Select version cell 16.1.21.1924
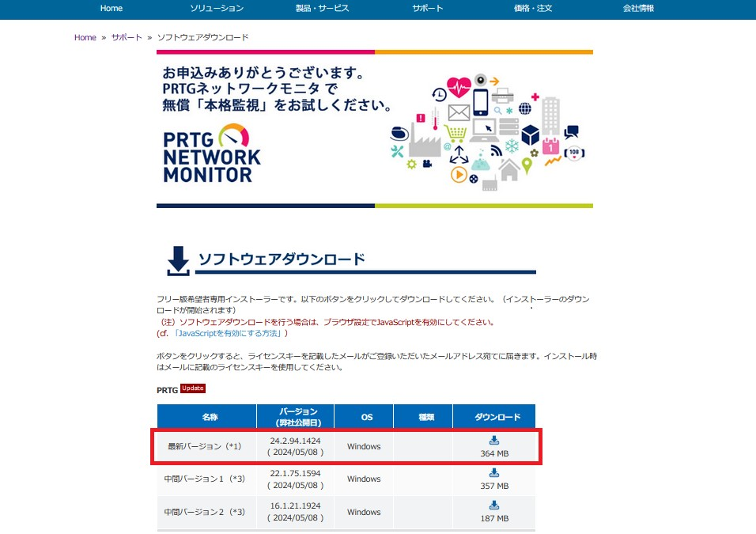 pos(296,512)
